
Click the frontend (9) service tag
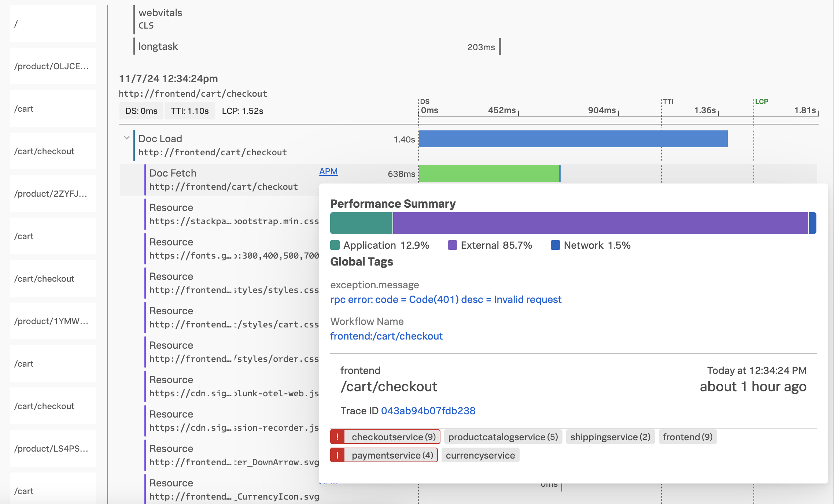tap(687, 437)
